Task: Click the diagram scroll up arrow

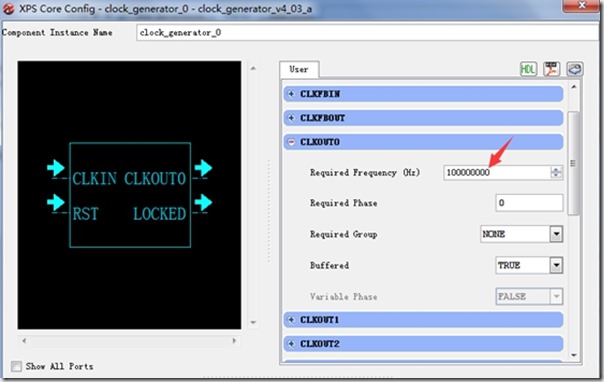Action: click(x=253, y=69)
